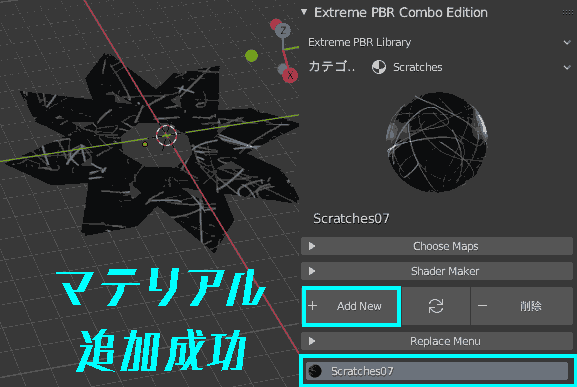Click the grey negative axis gizmo ball
The image size is (577, 387).
point(282,68)
